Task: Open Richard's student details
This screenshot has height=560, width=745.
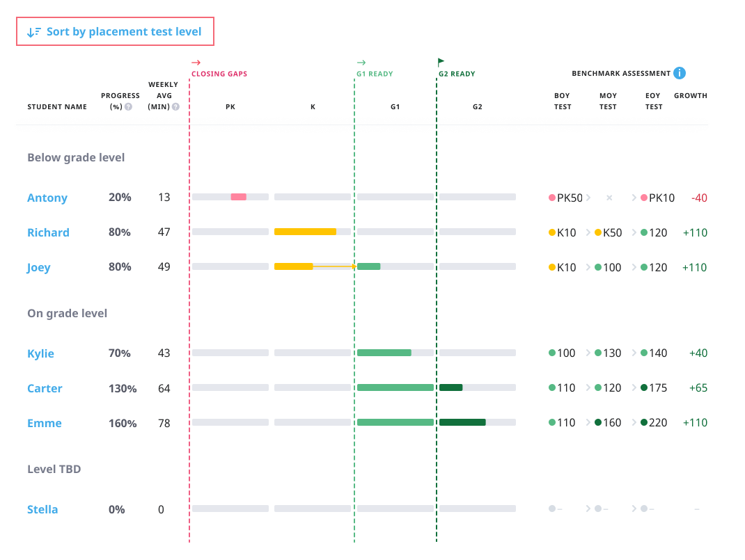Action: 48,232
